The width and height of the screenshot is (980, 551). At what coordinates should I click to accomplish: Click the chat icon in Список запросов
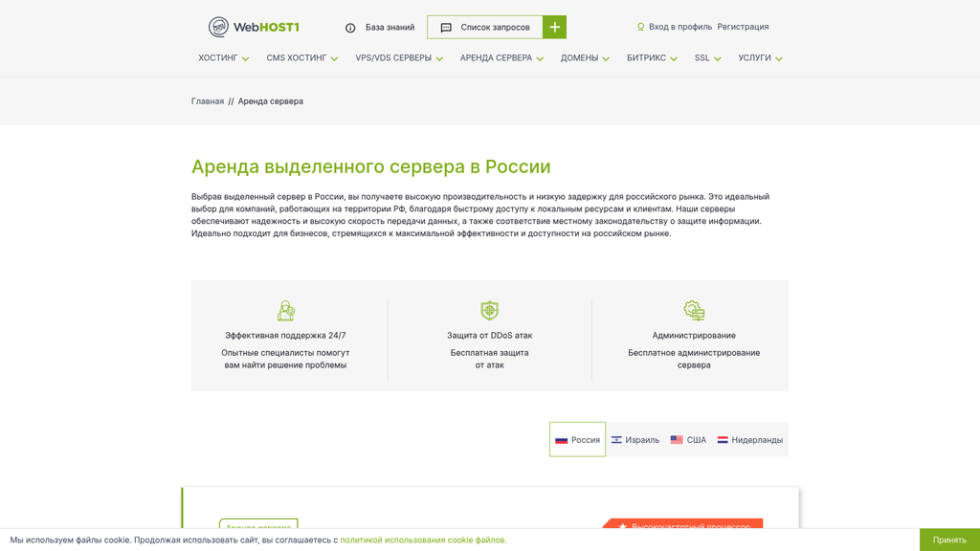[x=444, y=27]
